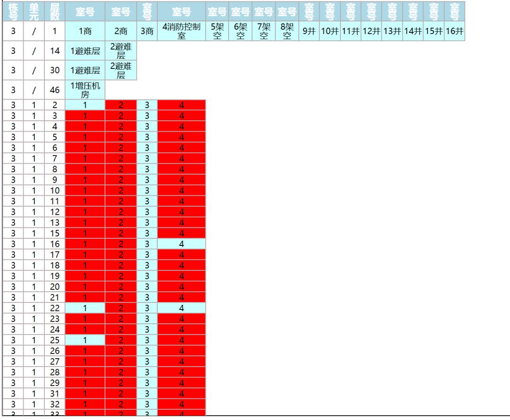Image resolution: width=510 pixels, height=420 pixels.
Task: Select 2避难层 on floor 14
Action: pyautogui.click(x=121, y=50)
